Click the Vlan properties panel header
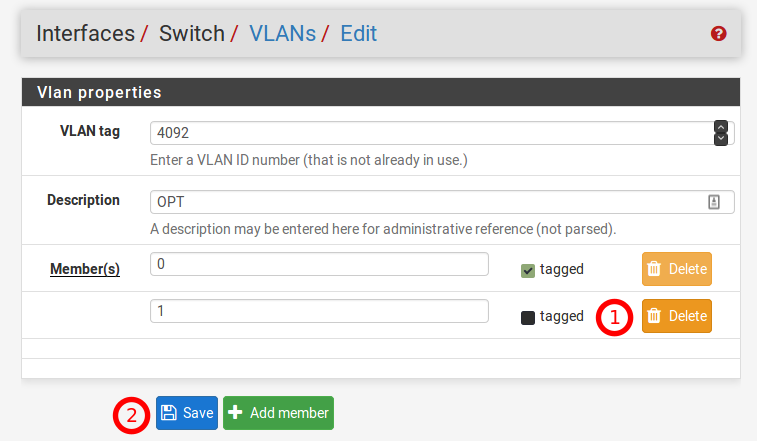This screenshot has height=441, width=757. [x=380, y=92]
